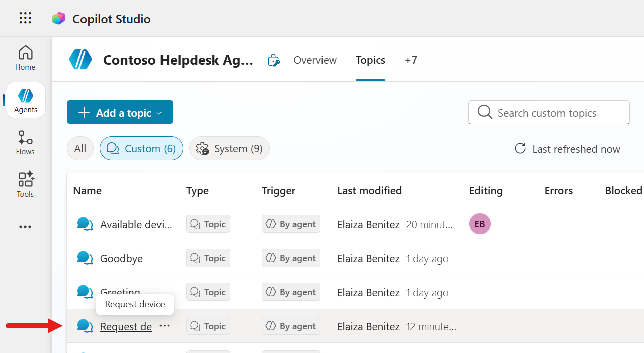Open the +7 overflow menu
The image size is (644, 353).
click(411, 60)
